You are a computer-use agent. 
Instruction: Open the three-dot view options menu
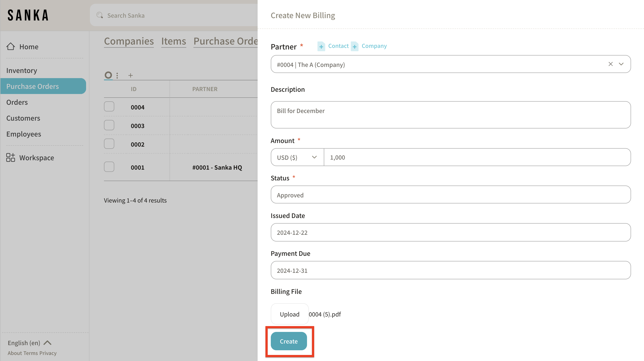pos(117,75)
